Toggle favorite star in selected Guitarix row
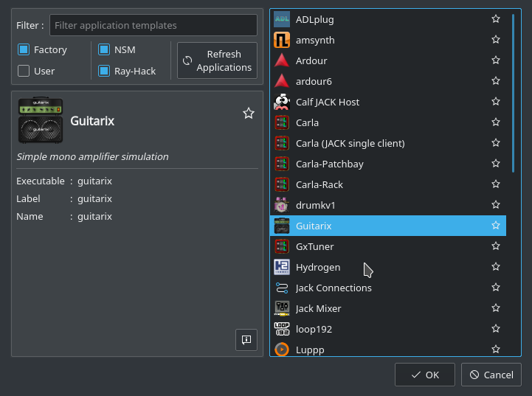 pos(496,226)
